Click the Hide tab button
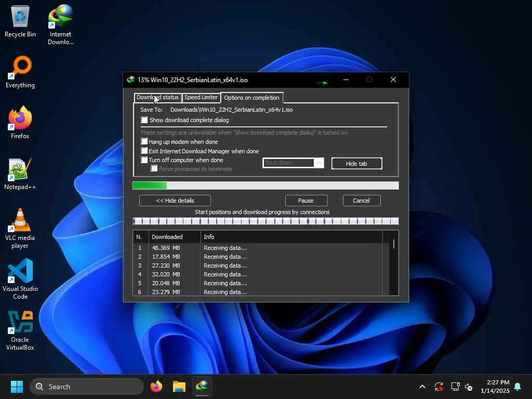 (x=356, y=163)
